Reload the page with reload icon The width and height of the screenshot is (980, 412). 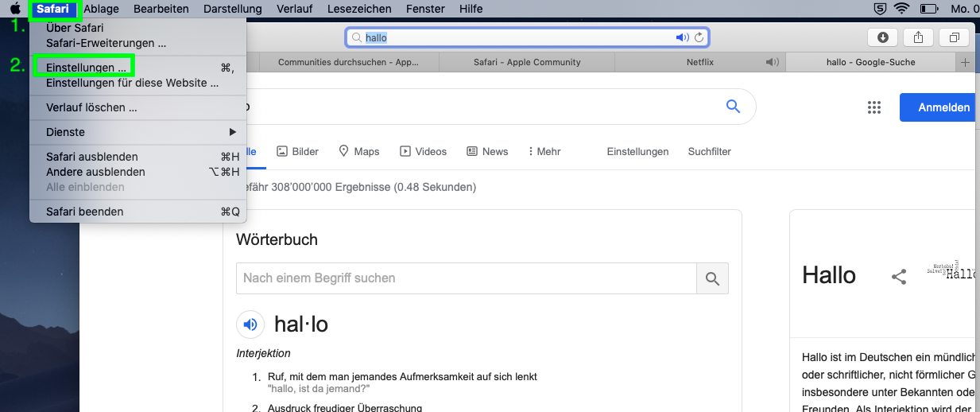click(699, 37)
